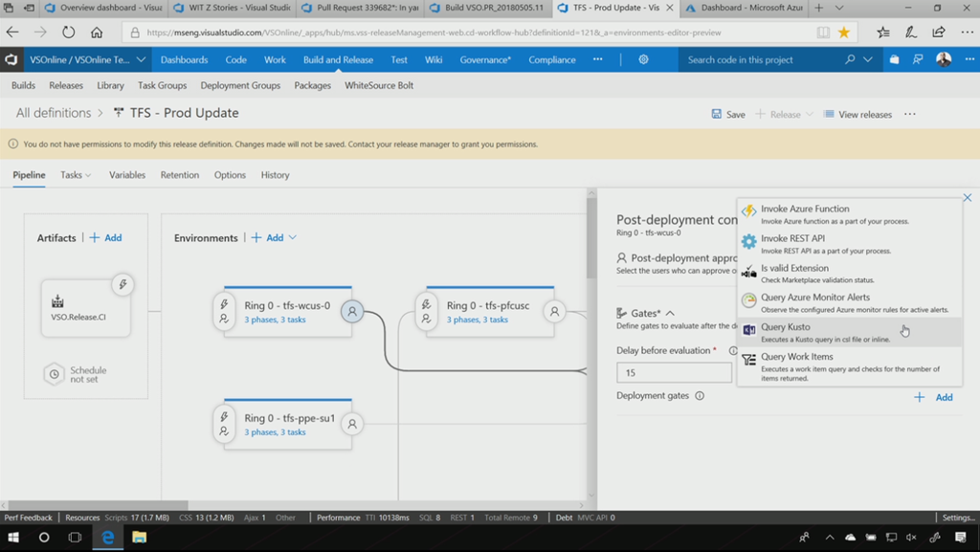Click the search magnifier icon
The width and height of the screenshot is (980, 552).
tap(850, 60)
